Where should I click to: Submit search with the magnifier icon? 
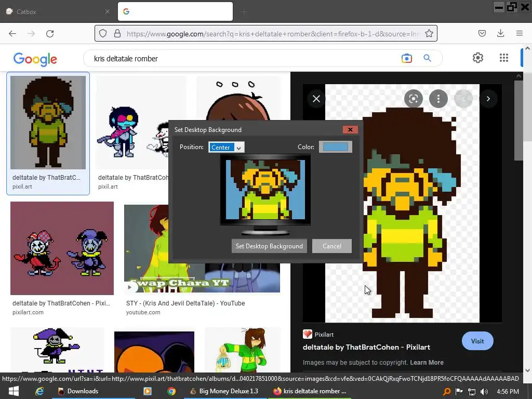(427, 58)
